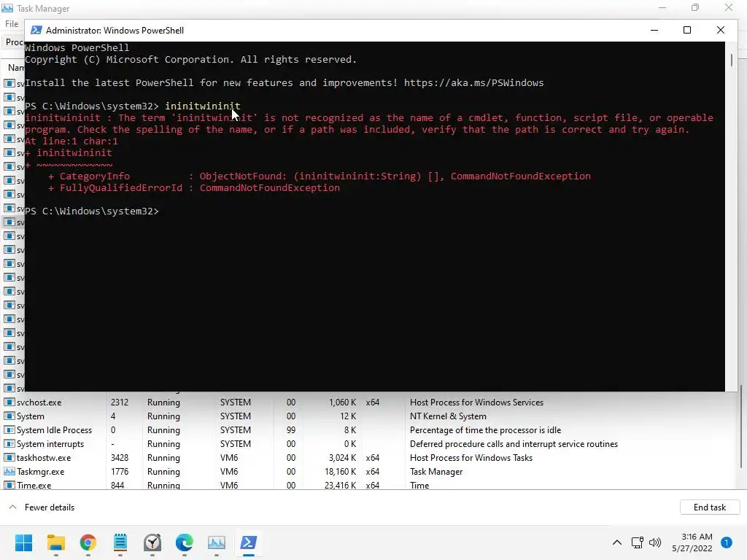
Task: Select the System process icon
Action: pyautogui.click(x=9, y=416)
